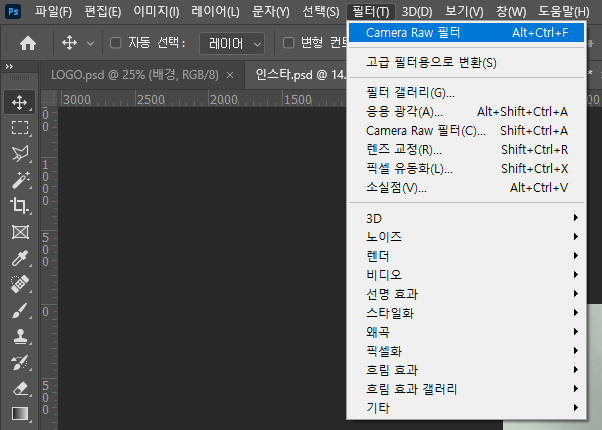
Task: Open 렌즈 교정(R)... filter
Action: [466, 149]
